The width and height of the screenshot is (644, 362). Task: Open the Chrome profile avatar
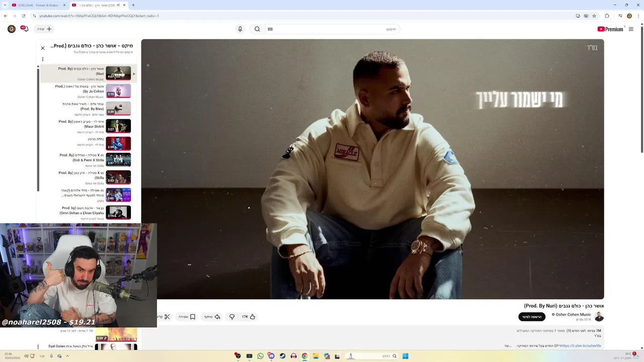pyautogui.click(x=629, y=16)
